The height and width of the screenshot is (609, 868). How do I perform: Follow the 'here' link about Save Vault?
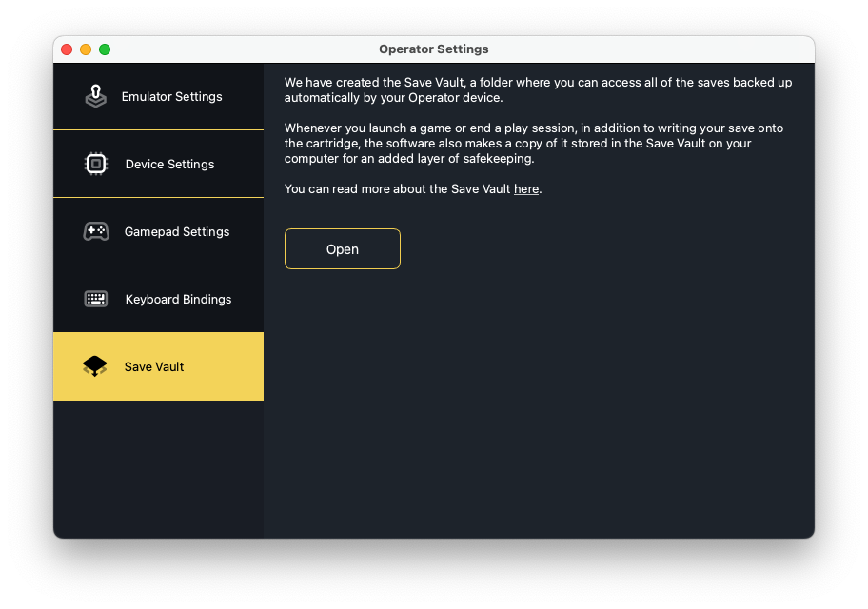[x=526, y=188]
